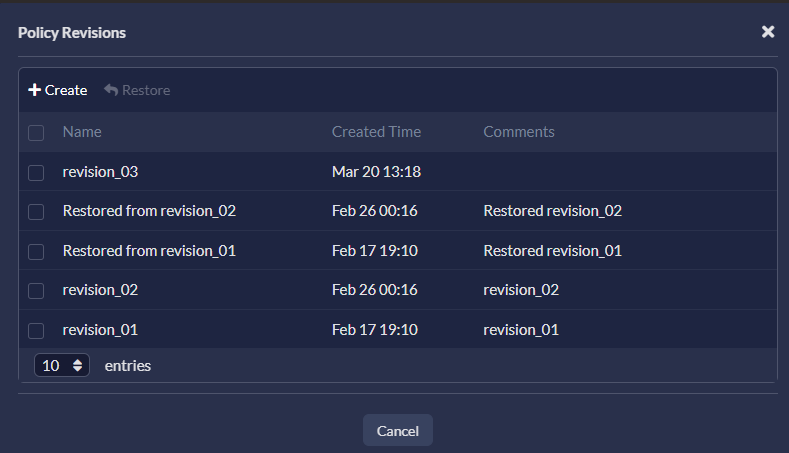
Task: Sort by Created Time column header
Action: 376,132
